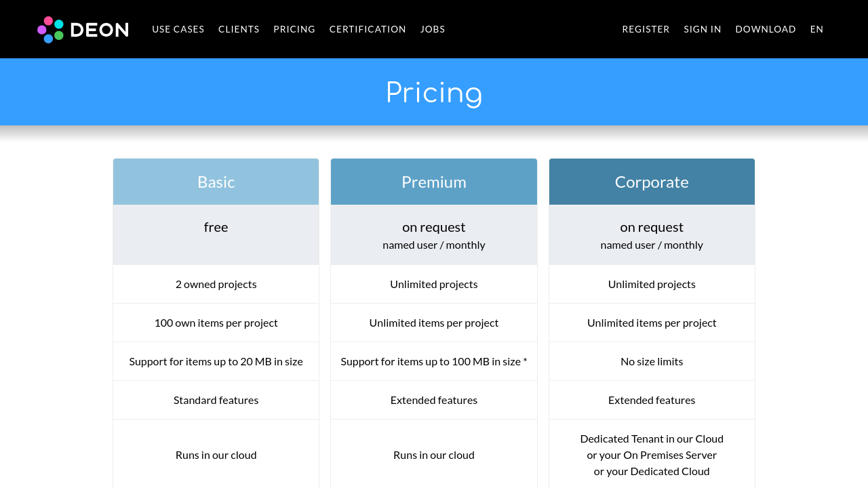Select the Basic plan header
Image resolution: width=868 pixels, height=488 pixels.
point(216,182)
